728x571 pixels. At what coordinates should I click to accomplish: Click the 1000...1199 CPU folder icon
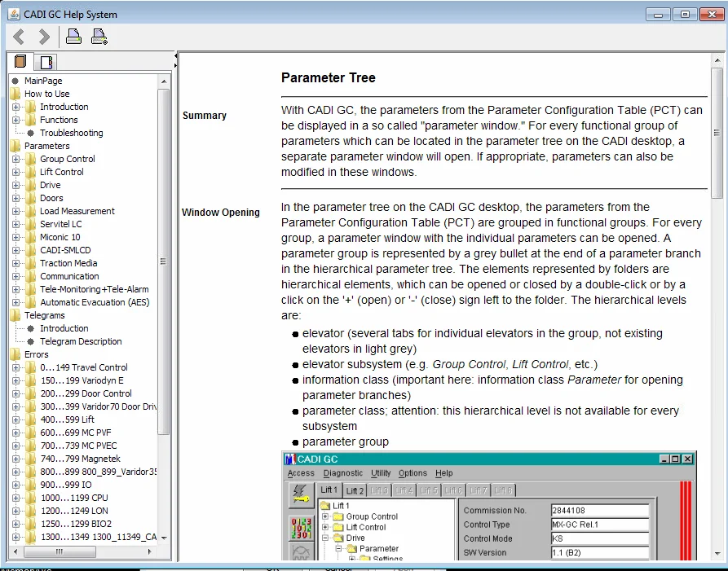pyautogui.click(x=31, y=498)
